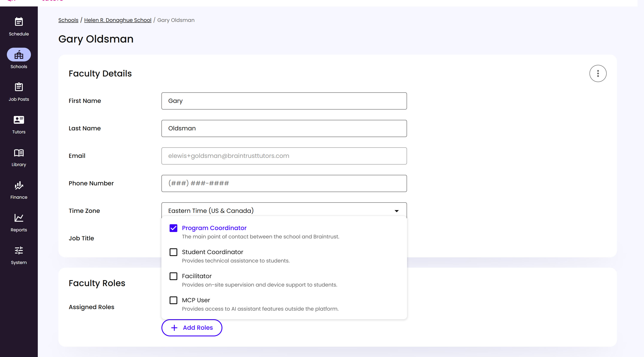Enable the MCP User checkbox
The width and height of the screenshot is (644, 357).
[173, 300]
